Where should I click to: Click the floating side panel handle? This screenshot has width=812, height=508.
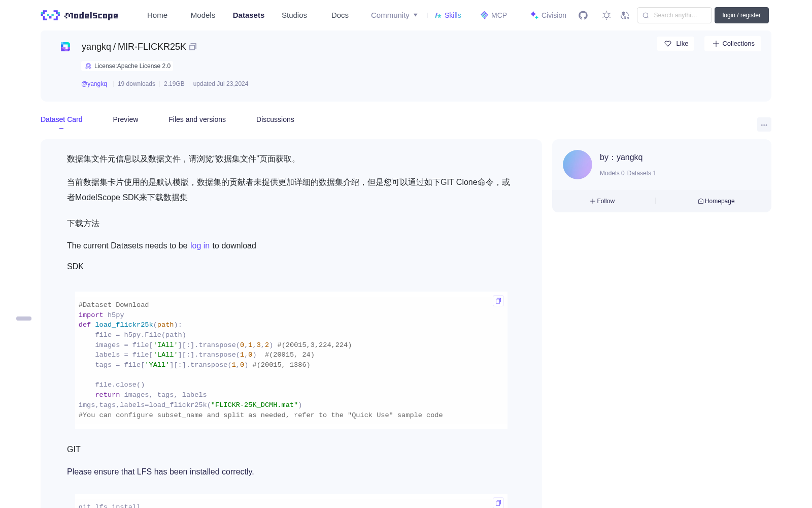click(24, 319)
